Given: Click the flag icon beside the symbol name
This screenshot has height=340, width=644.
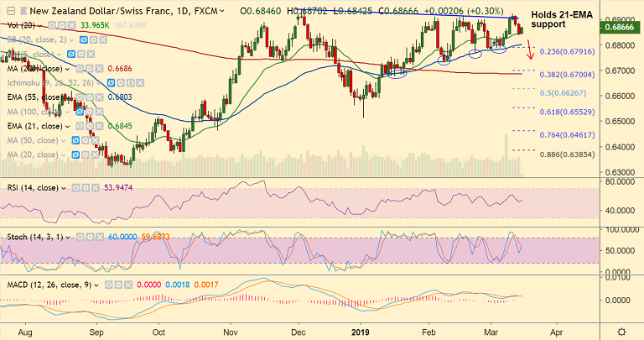Looking at the screenshot, I should point(23,11).
